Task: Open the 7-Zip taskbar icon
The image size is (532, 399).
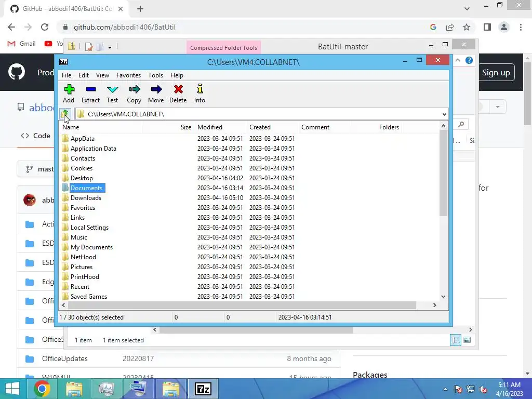Action: tap(203, 389)
